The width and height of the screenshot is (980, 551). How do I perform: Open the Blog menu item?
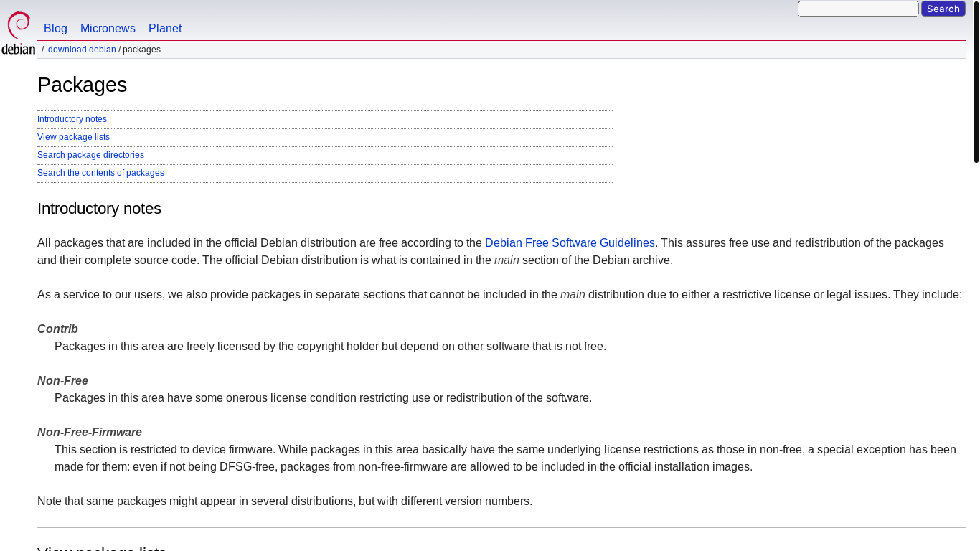[55, 29]
